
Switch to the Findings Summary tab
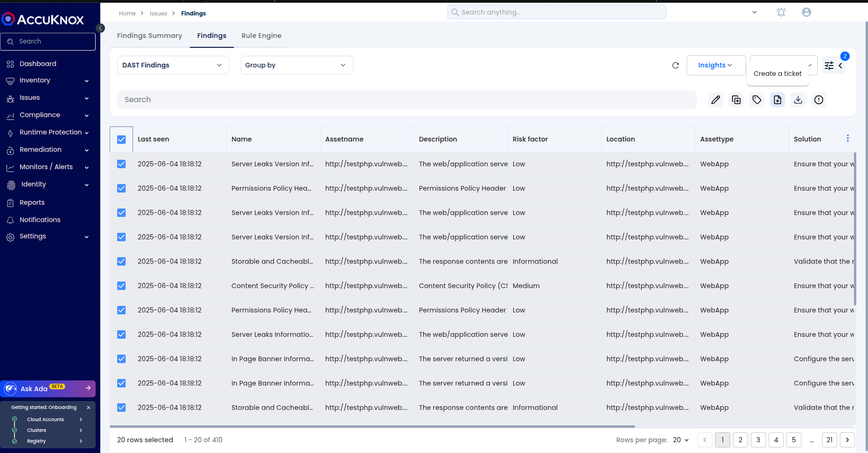[150, 36]
